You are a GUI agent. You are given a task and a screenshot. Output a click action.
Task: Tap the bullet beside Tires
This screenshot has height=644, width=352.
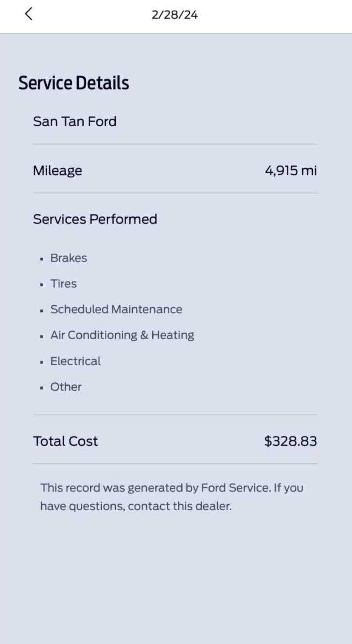[x=41, y=285]
